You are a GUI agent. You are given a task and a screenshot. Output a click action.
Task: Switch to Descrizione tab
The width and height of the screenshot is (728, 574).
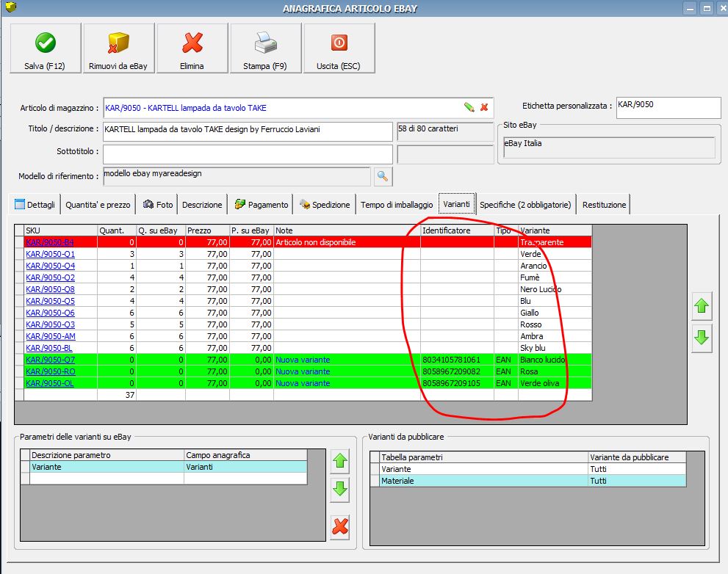click(x=202, y=205)
